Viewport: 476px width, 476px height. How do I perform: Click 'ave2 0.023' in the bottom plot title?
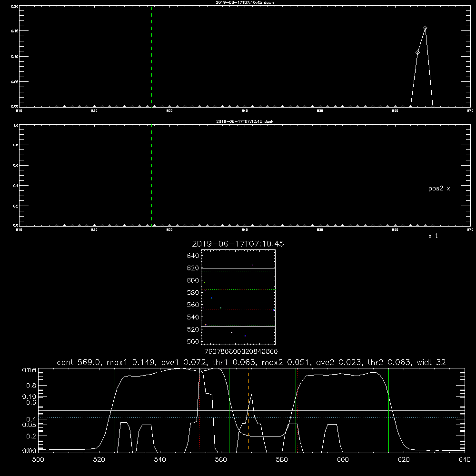click(x=338, y=362)
